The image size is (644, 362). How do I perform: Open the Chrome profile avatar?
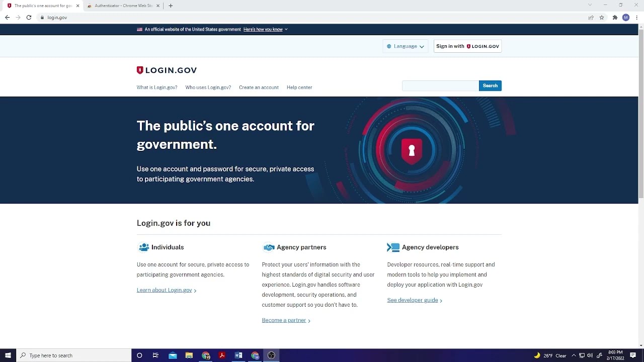pos(626,18)
